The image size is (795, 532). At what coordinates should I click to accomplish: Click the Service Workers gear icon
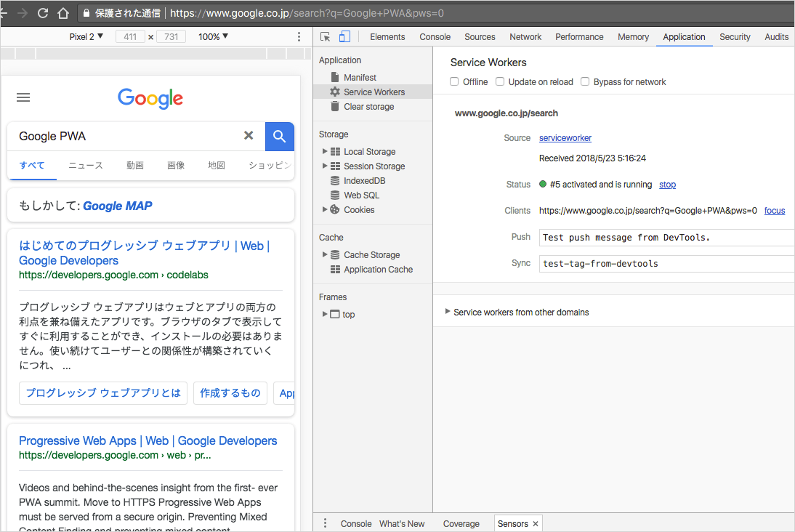tap(334, 92)
